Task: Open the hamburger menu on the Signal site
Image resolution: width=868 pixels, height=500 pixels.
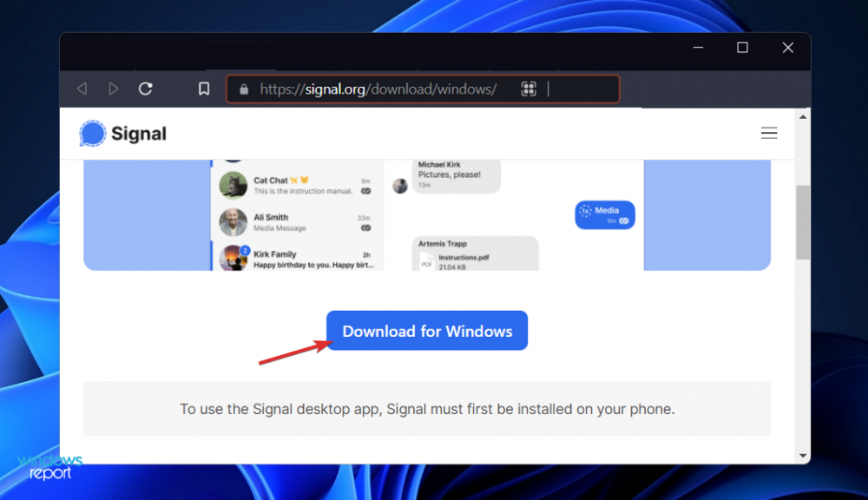Action: coord(769,133)
